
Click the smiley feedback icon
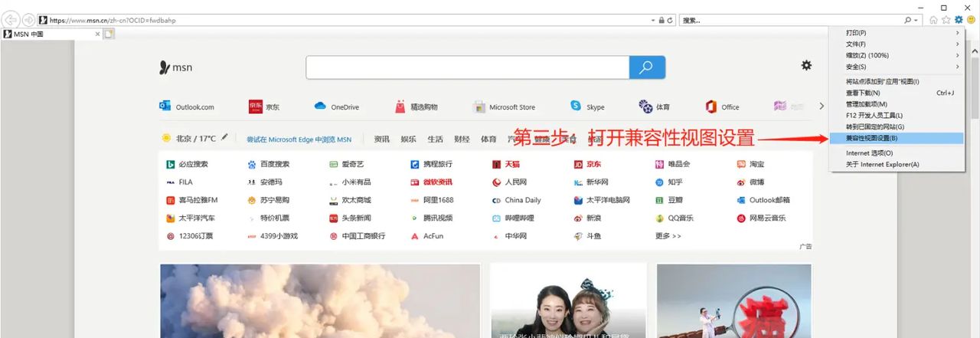971,20
